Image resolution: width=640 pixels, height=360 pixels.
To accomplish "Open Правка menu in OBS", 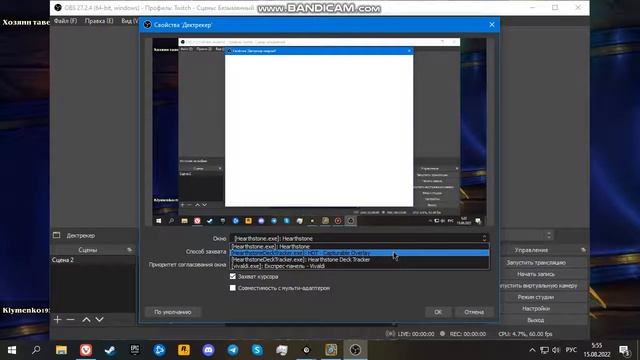I will click(x=99, y=21).
